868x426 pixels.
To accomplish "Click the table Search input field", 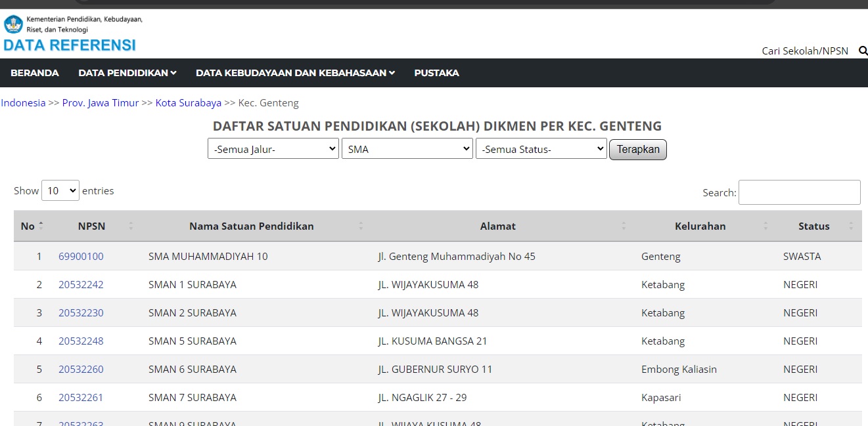I will tap(799, 192).
